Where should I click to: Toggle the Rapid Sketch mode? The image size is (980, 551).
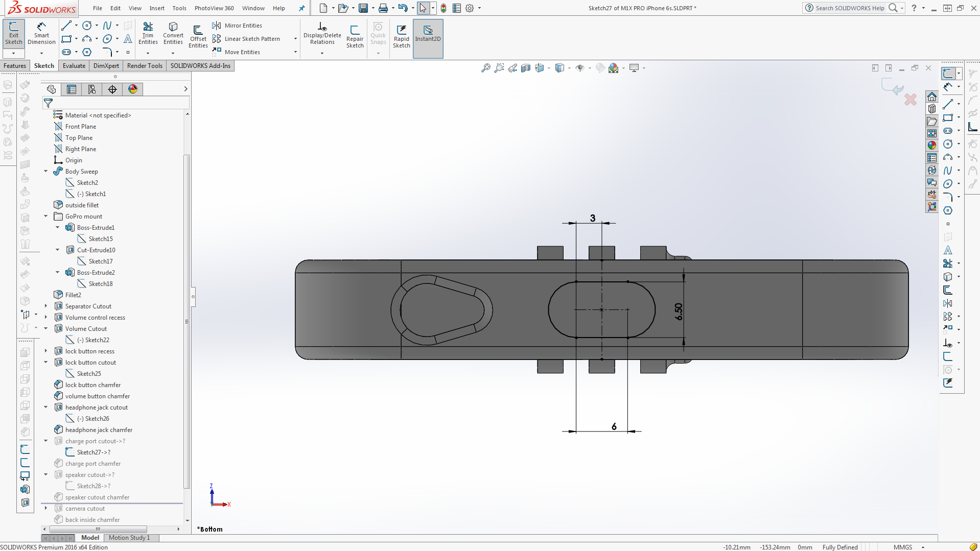point(401,37)
